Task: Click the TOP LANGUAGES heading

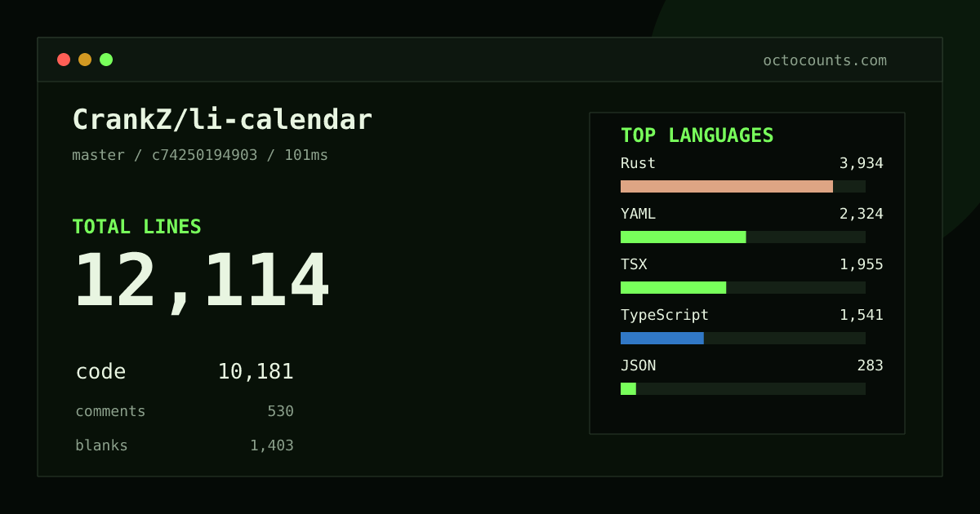Action: click(697, 135)
